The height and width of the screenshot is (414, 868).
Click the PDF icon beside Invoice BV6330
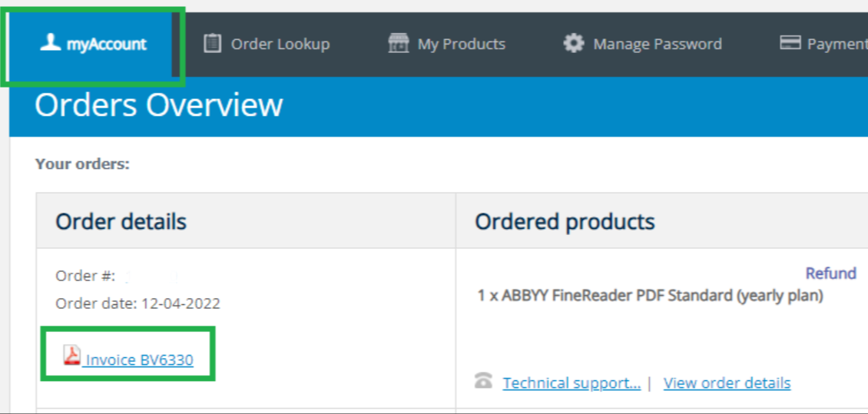72,355
